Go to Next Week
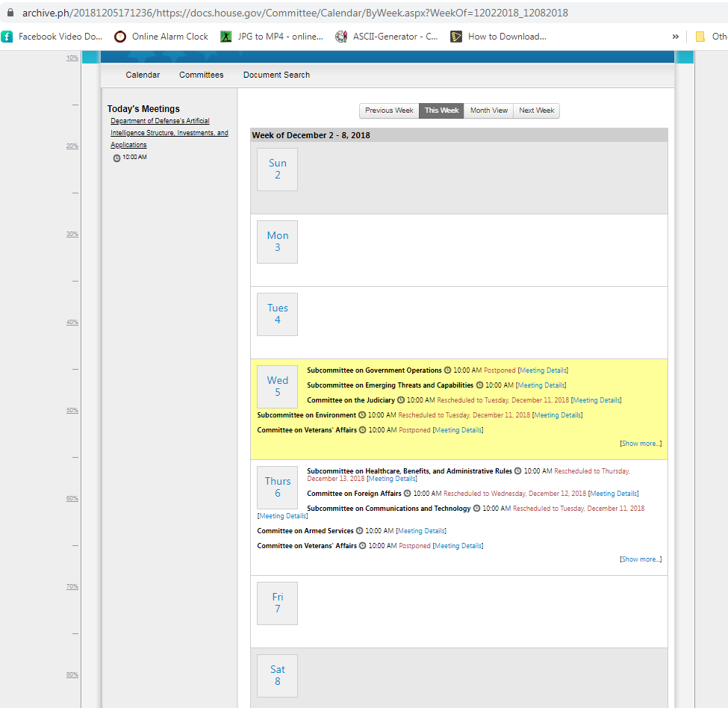Image resolution: width=728 pixels, height=708 pixels. (x=536, y=111)
